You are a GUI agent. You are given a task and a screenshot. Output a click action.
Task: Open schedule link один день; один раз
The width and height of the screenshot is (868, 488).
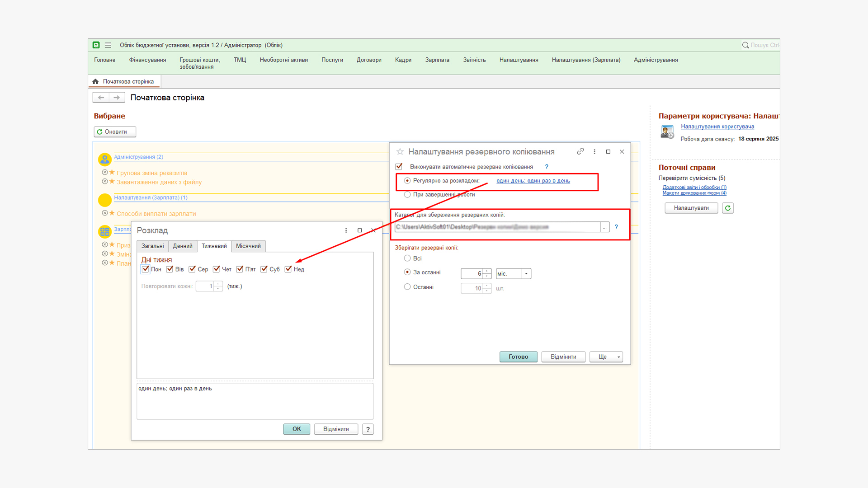point(533,181)
